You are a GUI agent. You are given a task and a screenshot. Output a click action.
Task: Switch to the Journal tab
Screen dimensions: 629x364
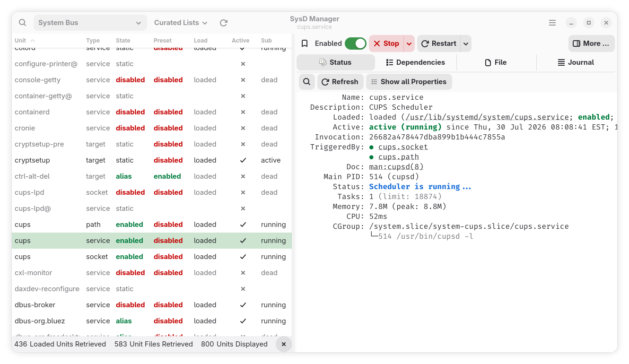coord(576,62)
